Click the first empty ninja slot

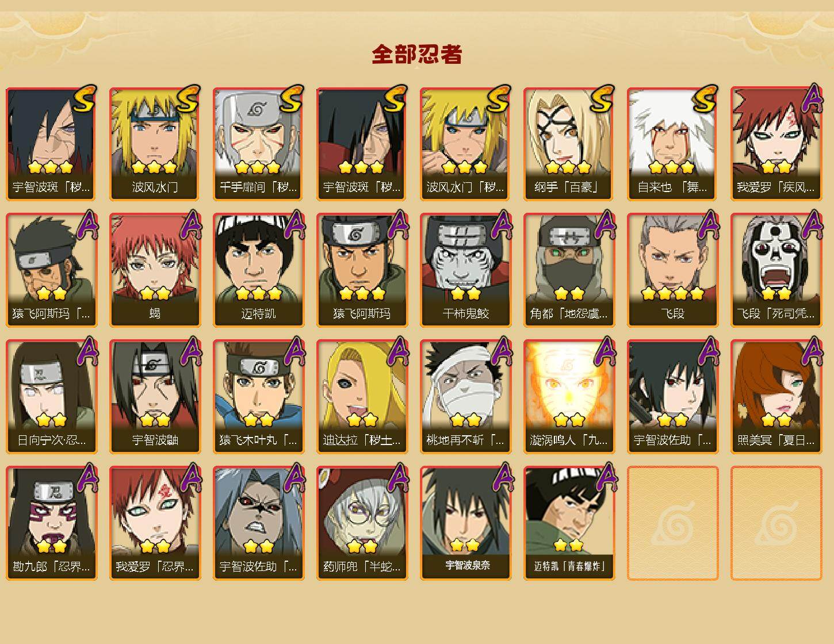(x=673, y=523)
